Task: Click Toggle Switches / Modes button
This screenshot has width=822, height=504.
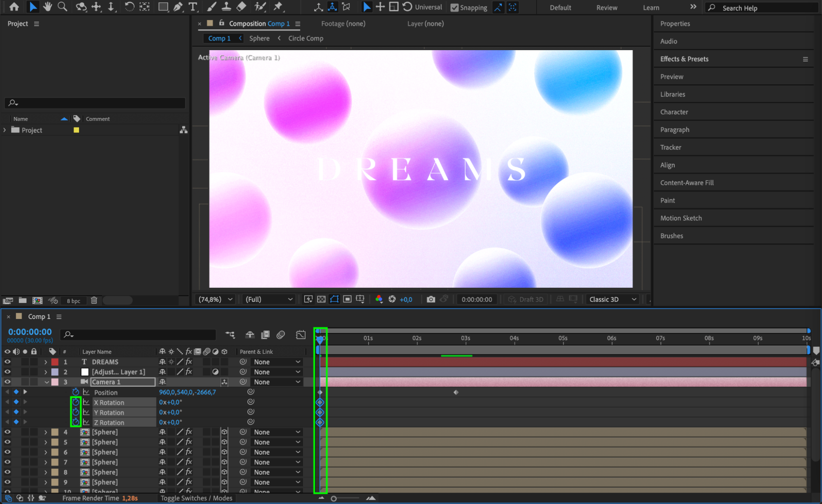Action: [196, 498]
